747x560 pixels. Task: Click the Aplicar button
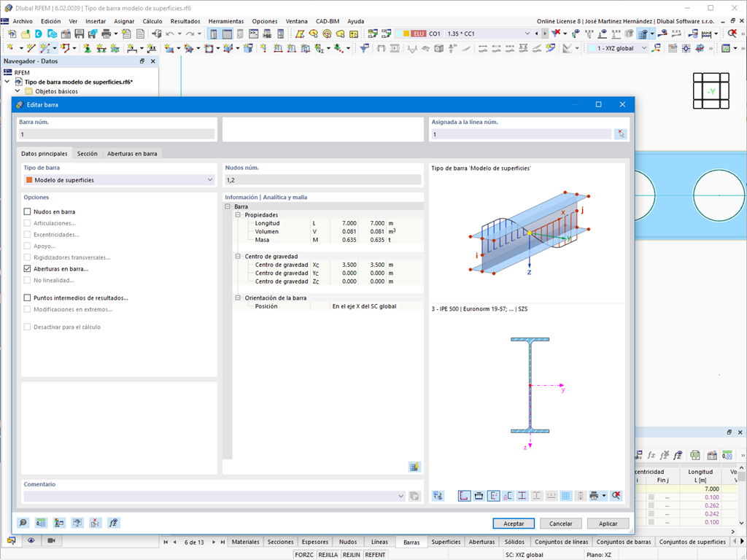coord(608,524)
